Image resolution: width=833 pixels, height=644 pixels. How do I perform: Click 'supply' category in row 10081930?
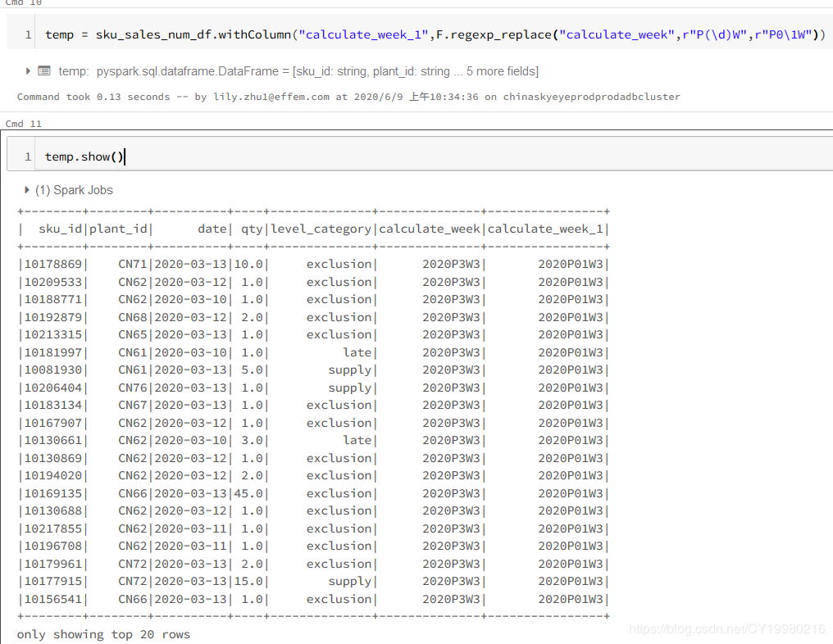point(349,370)
